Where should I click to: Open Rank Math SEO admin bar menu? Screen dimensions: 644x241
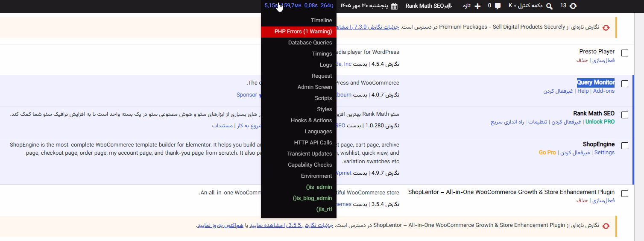[x=429, y=6]
